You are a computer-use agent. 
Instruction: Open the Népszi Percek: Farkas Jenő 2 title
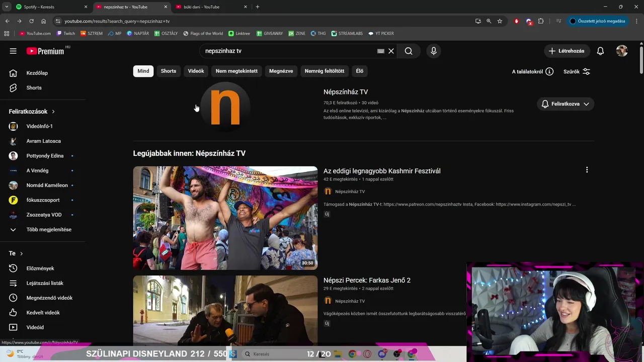(367, 280)
